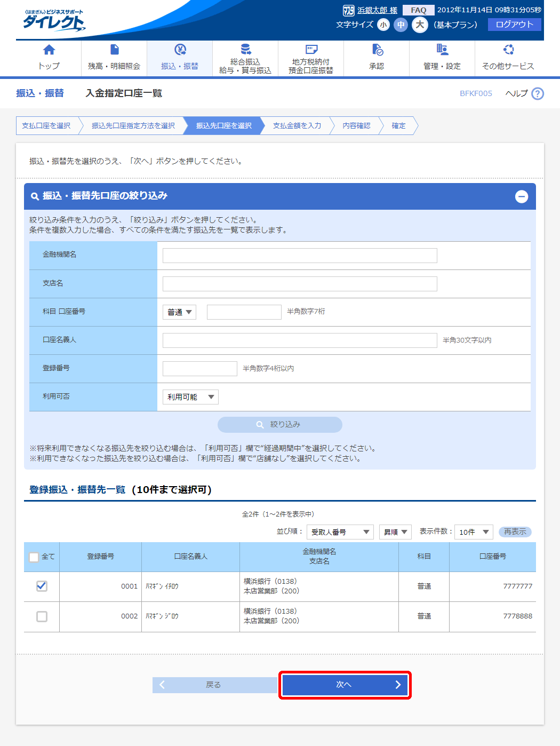Image resolution: width=560 pixels, height=746 pixels.
Task: Click the その他サービス icon
Action: [508, 50]
